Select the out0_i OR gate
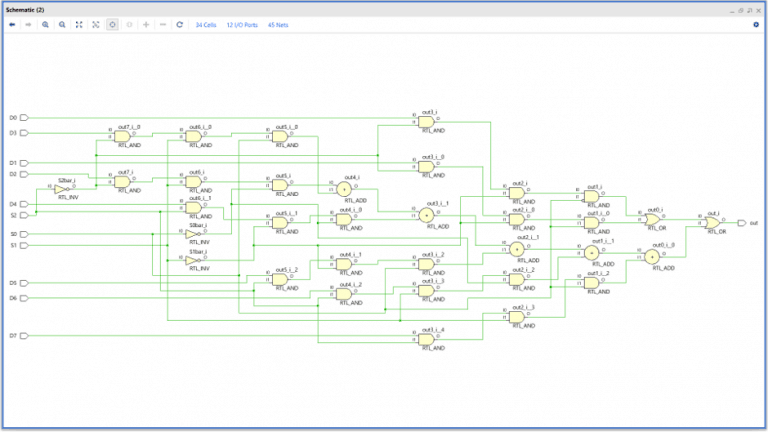This screenshot has width=768, height=432. [651, 219]
